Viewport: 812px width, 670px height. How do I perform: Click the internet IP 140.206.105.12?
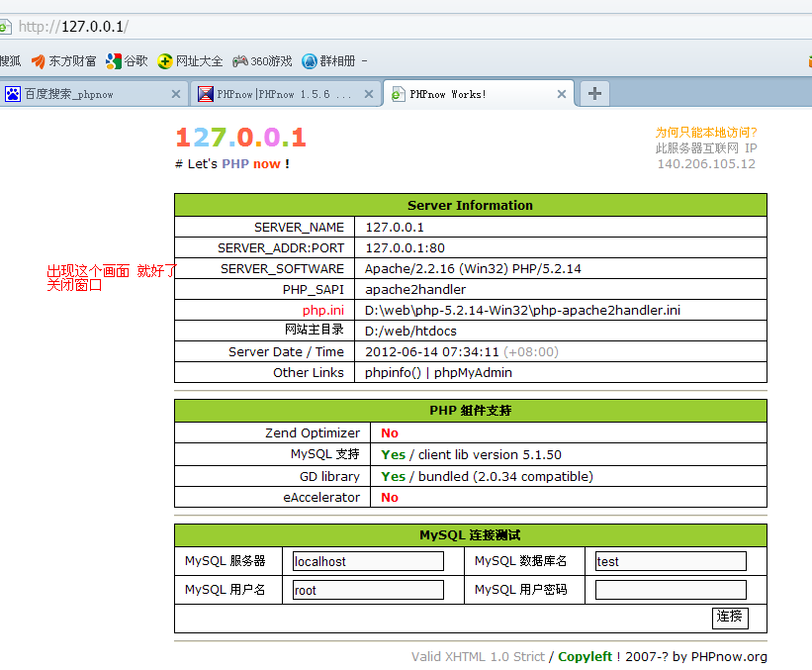[706, 164]
